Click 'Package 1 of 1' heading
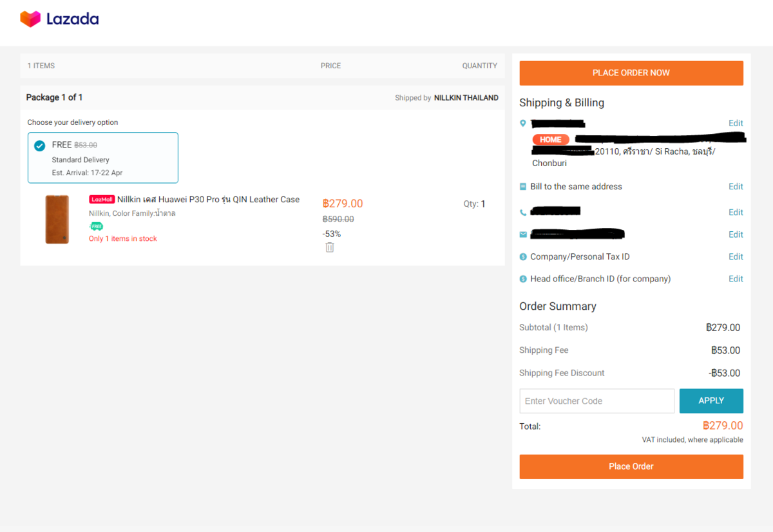The image size is (773, 532). tap(54, 97)
